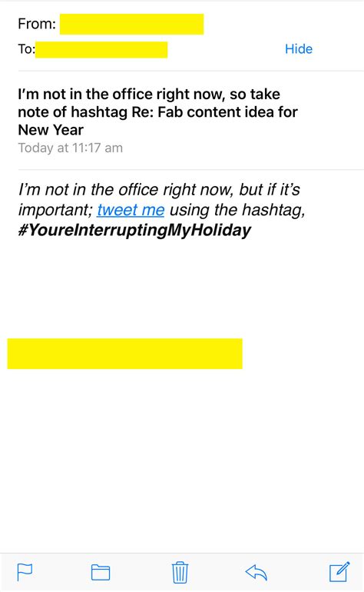Tap the yellow redacted bar in message body
Viewport: 364px width, 592px height.
pyautogui.click(x=125, y=354)
